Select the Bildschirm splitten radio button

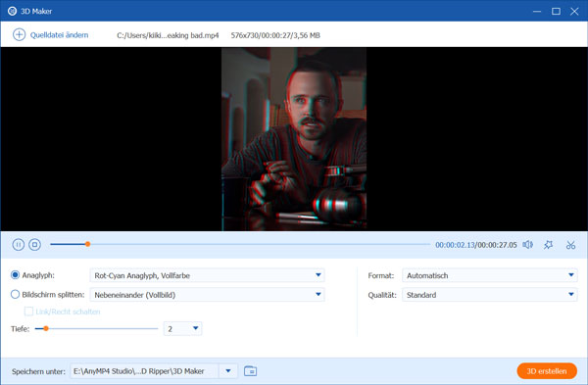click(15, 295)
